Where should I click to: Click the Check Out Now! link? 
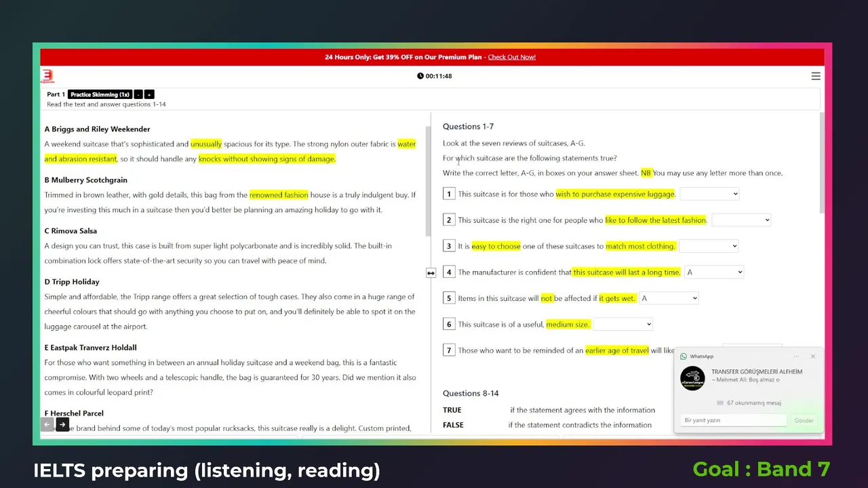(x=512, y=57)
